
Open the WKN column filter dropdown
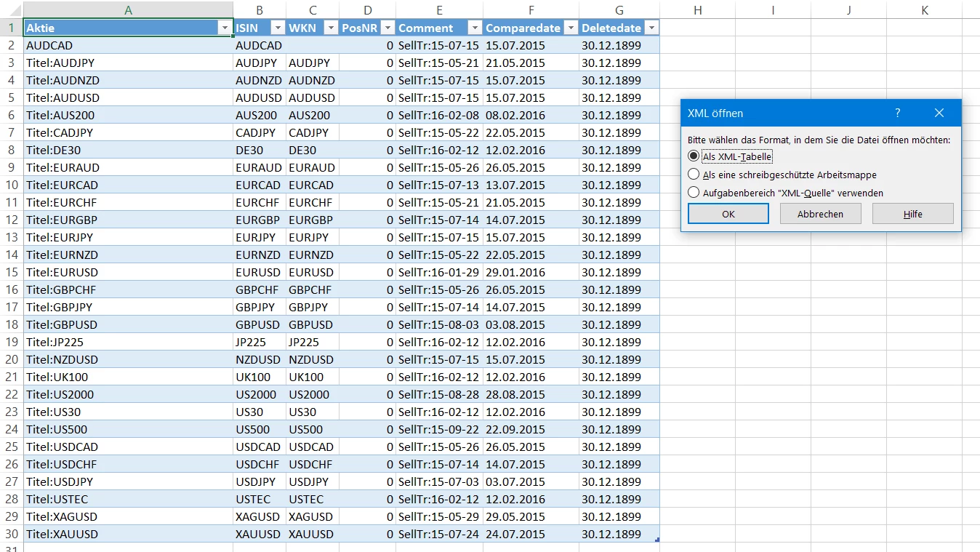pos(330,28)
